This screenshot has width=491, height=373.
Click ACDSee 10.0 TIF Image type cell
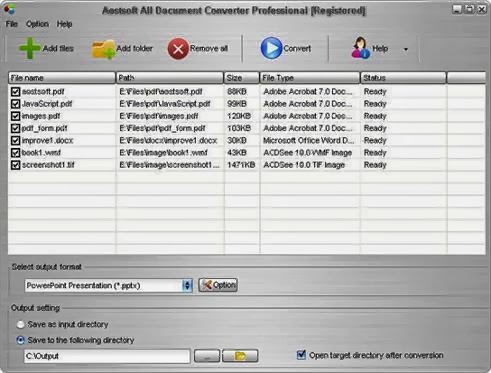pos(304,165)
